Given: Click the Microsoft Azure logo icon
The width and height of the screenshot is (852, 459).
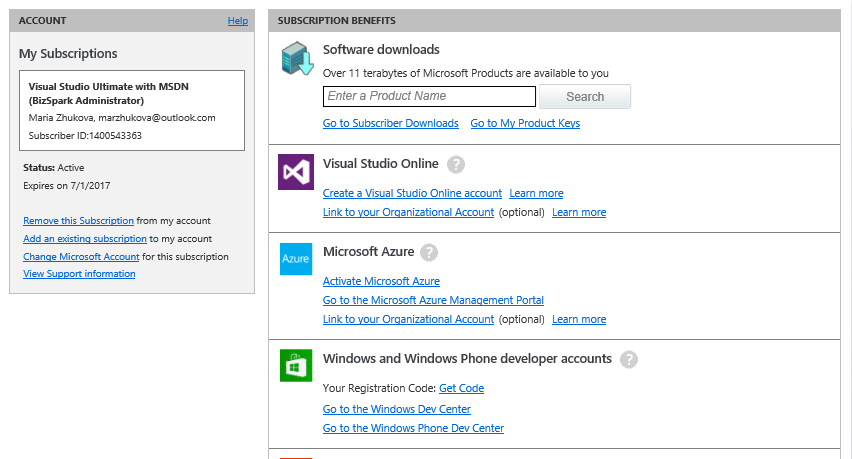Looking at the screenshot, I should tap(296, 259).
